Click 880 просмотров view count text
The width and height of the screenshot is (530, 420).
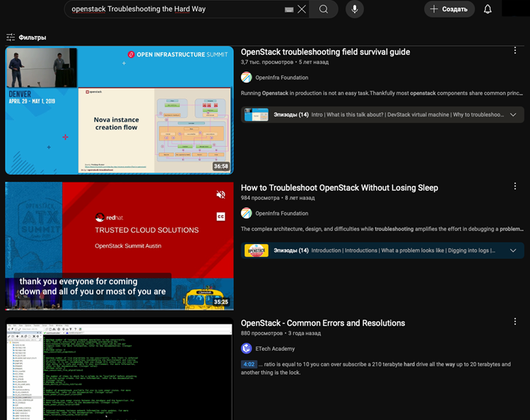point(261,334)
